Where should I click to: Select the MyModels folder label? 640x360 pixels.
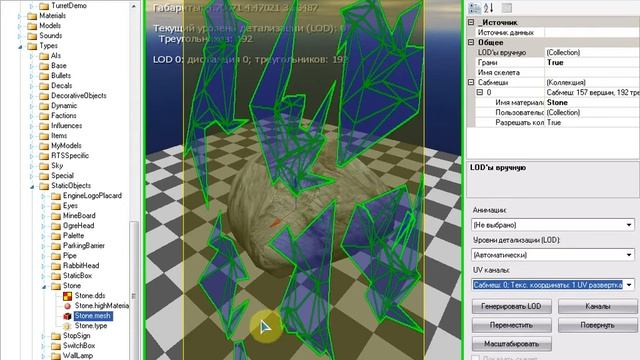point(66,146)
